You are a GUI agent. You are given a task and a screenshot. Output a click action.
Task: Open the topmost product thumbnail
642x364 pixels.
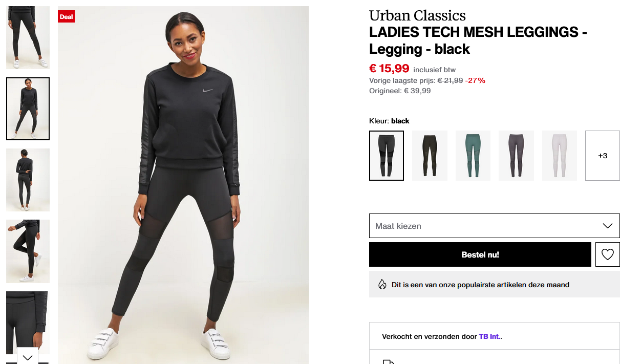tap(27, 37)
